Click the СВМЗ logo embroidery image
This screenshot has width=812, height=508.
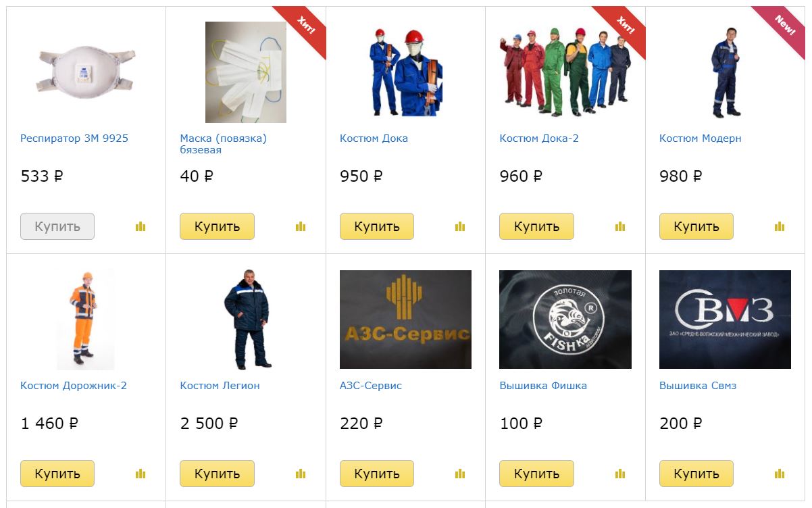click(x=725, y=320)
